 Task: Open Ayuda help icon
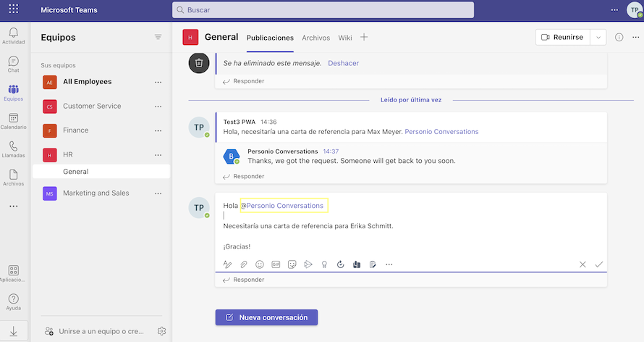click(x=14, y=302)
